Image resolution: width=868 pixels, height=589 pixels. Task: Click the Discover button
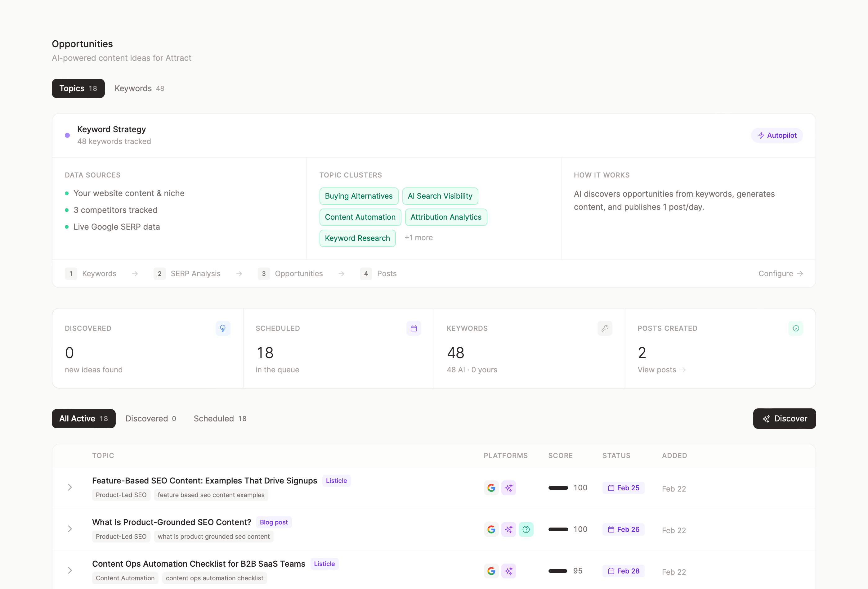pos(784,419)
